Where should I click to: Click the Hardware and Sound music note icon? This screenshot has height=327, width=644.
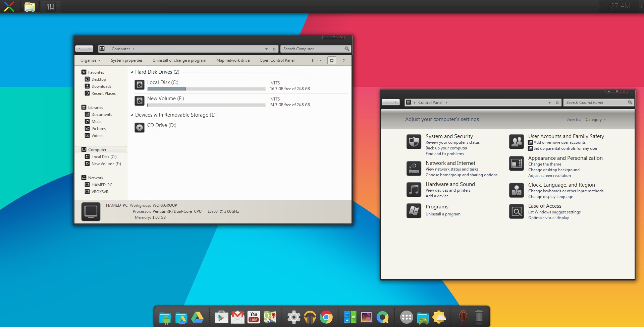tap(414, 190)
